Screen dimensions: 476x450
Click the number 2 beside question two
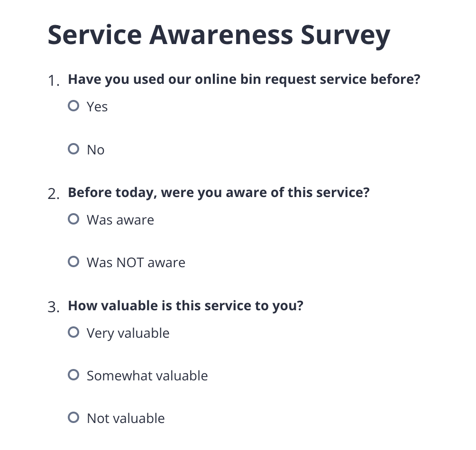tap(53, 194)
